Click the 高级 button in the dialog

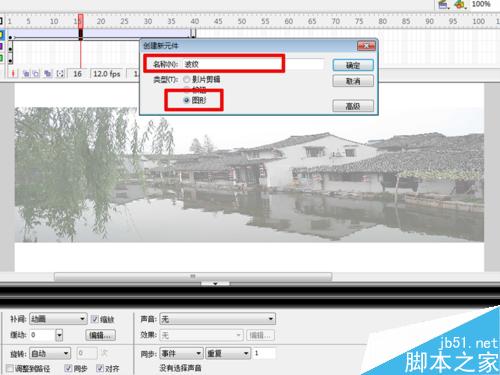pyautogui.click(x=353, y=106)
